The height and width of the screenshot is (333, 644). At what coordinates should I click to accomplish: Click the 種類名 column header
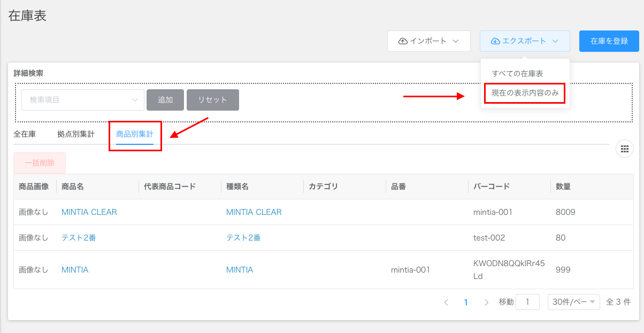237,187
